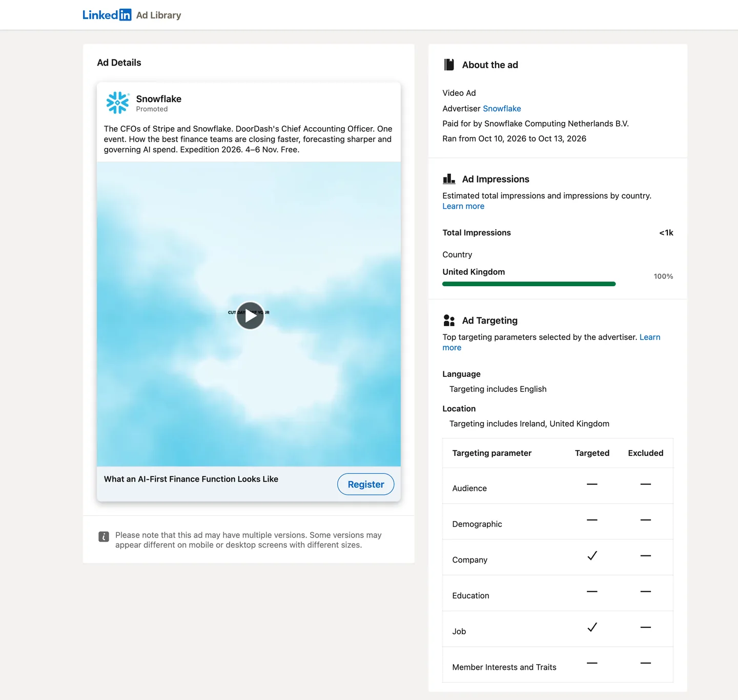The height and width of the screenshot is (700, 738).
Task: Click the 'Excluded' column header
Action: [x=646, y=453]
